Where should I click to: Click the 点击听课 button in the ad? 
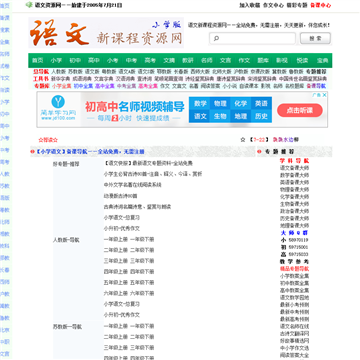click(300, 110)
